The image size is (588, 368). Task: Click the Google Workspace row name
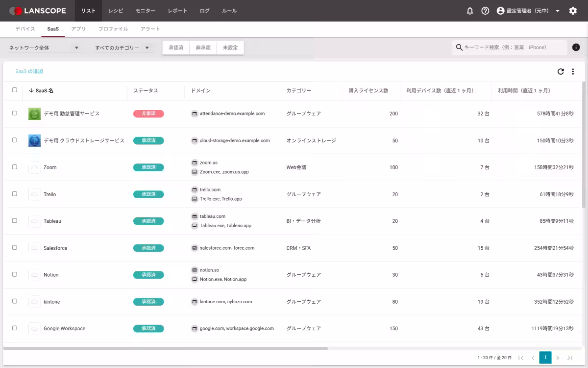point(64,329)
